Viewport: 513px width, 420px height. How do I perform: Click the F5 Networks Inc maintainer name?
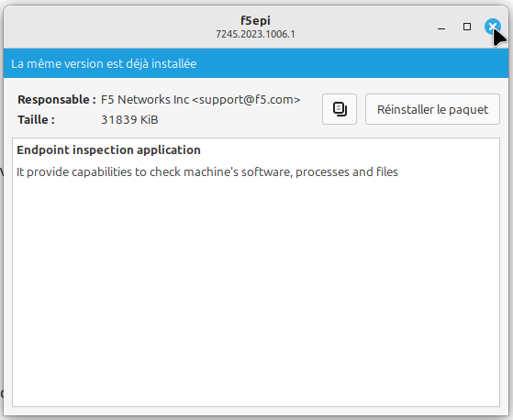coord(145,100)
